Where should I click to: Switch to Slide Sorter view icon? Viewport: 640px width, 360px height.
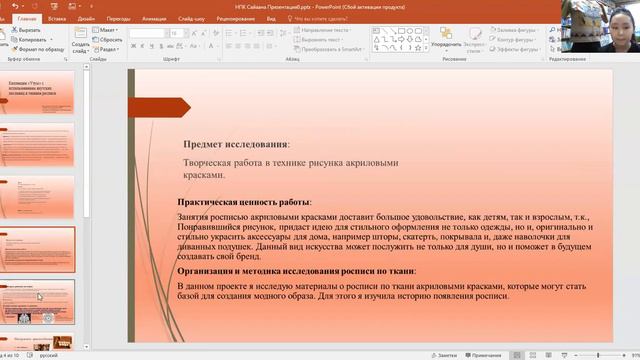533,356
